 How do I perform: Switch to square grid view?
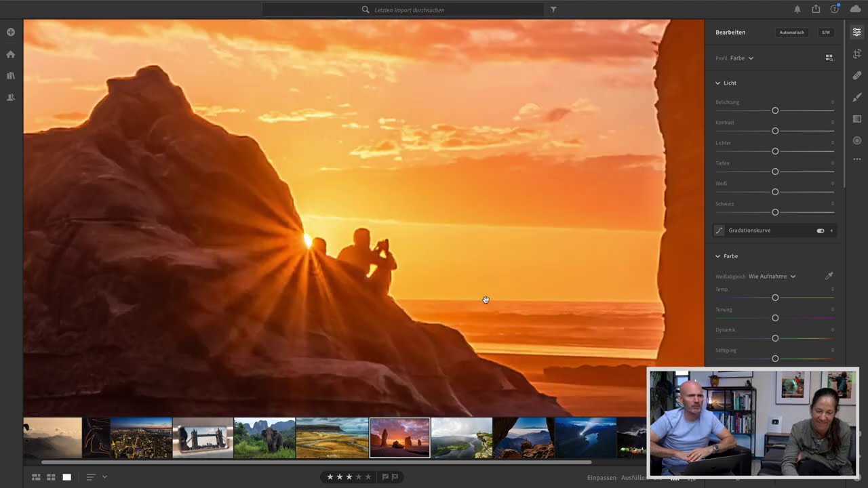pos(51,477)
